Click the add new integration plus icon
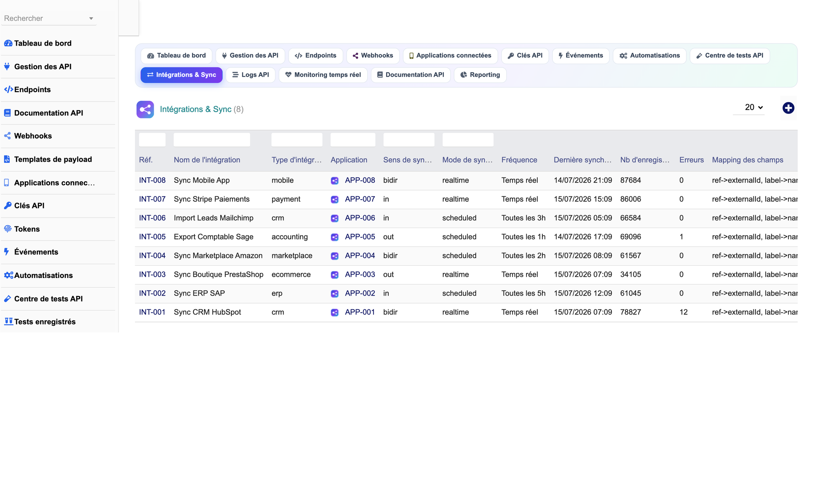Viewport: 815px width, 504px height. click(x=788, y=108)
